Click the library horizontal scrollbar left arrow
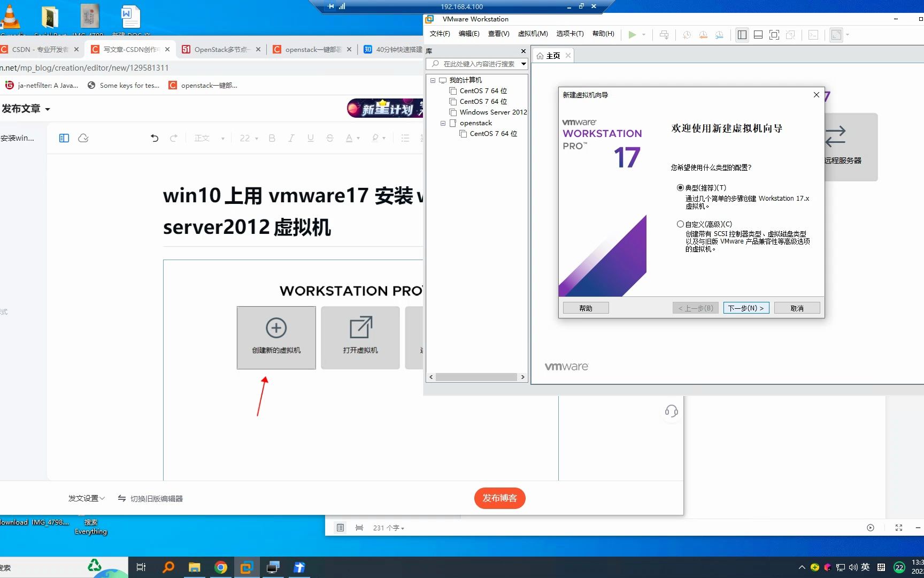Screen dimensions: 924x578 432,377
